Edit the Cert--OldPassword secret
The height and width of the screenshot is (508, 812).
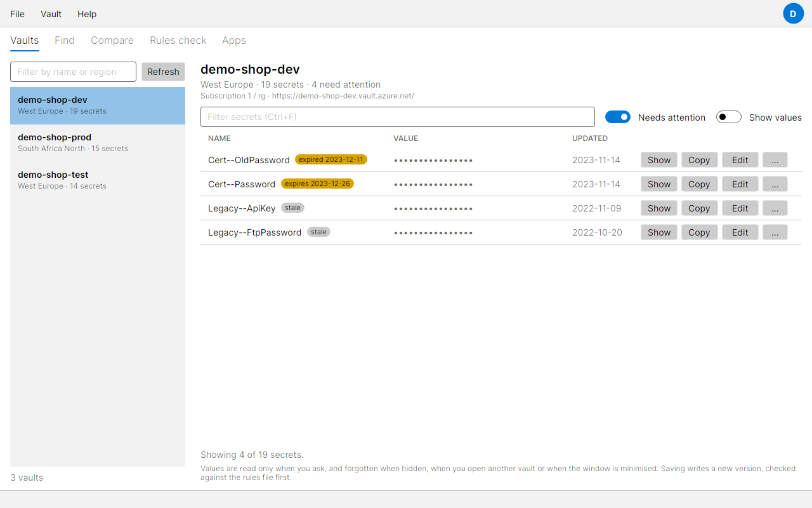740,160
